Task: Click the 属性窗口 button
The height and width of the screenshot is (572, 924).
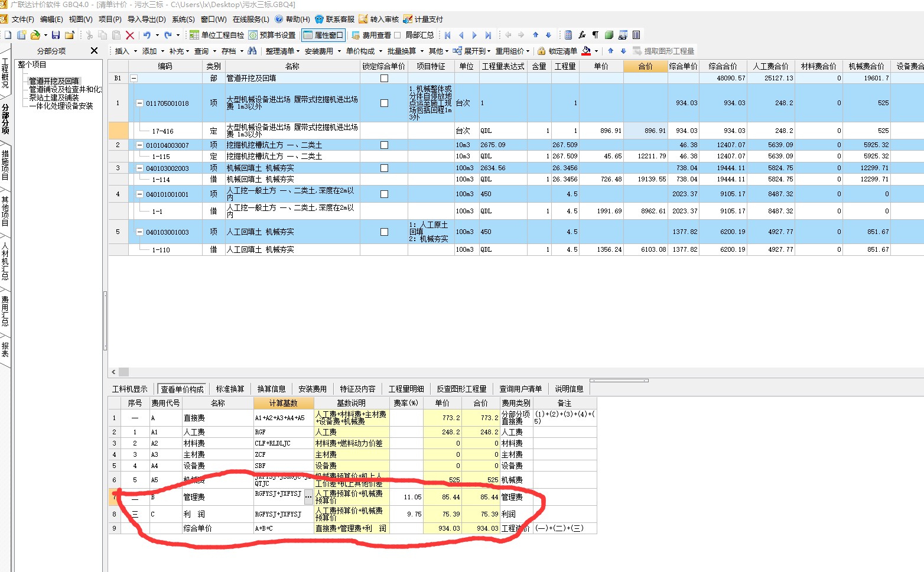Action: [323, 35]
